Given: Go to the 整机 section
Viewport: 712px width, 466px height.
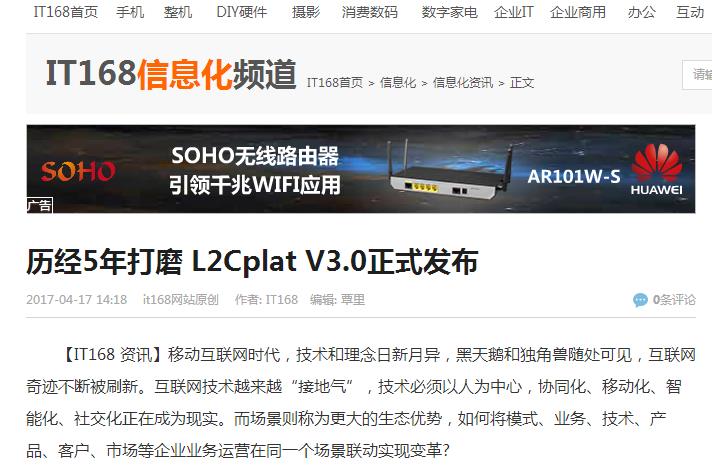Looking at the screenshot, I should tap(178, 12).
